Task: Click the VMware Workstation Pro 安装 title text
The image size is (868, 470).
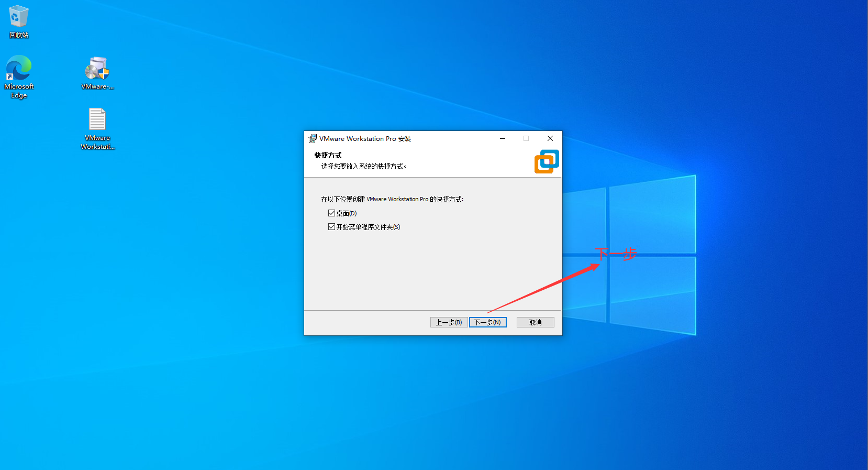Action: [365, 139]
